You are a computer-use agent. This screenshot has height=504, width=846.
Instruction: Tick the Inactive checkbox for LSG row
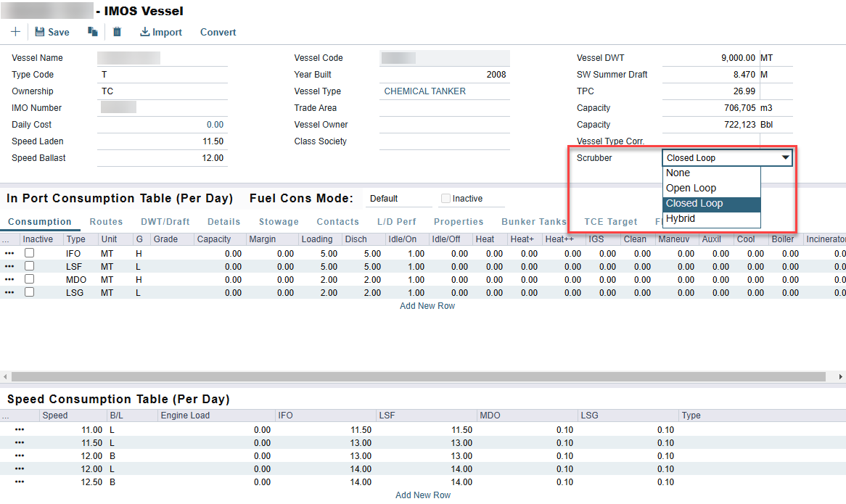pos(30,292)
